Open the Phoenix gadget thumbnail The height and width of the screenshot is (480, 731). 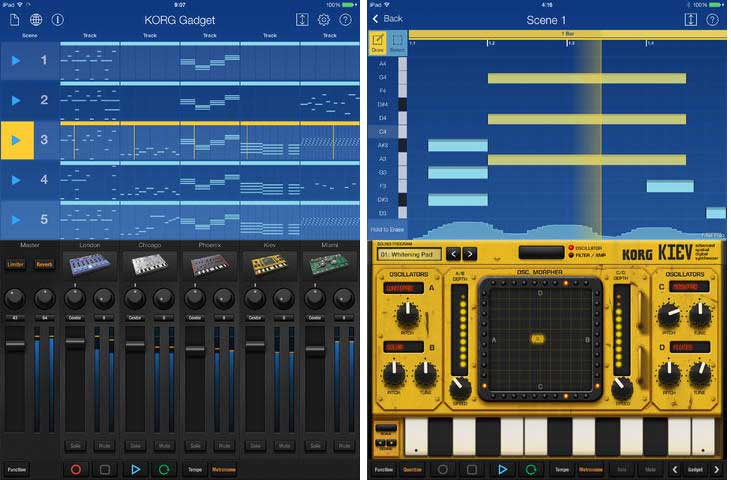pos(210,265)
